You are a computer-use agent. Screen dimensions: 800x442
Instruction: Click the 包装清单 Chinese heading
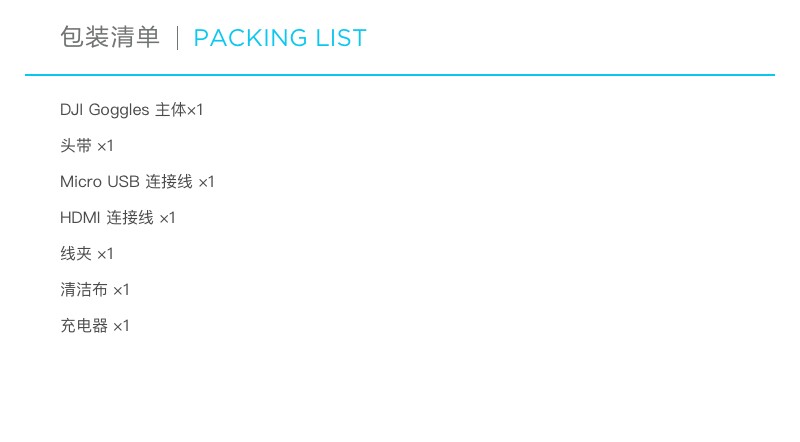(x=109, y=38)
